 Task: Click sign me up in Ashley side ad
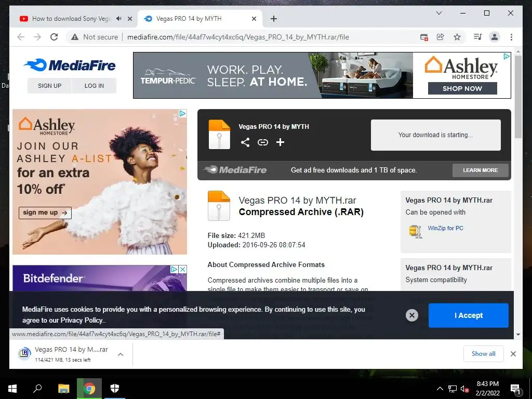click(x=45, y=212)
